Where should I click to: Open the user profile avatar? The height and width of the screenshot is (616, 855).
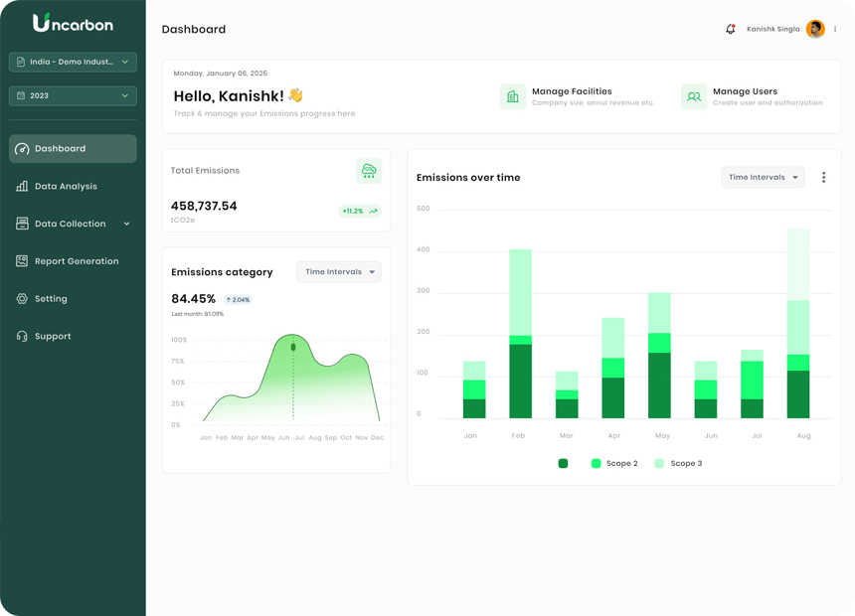[x=815, y=30]
